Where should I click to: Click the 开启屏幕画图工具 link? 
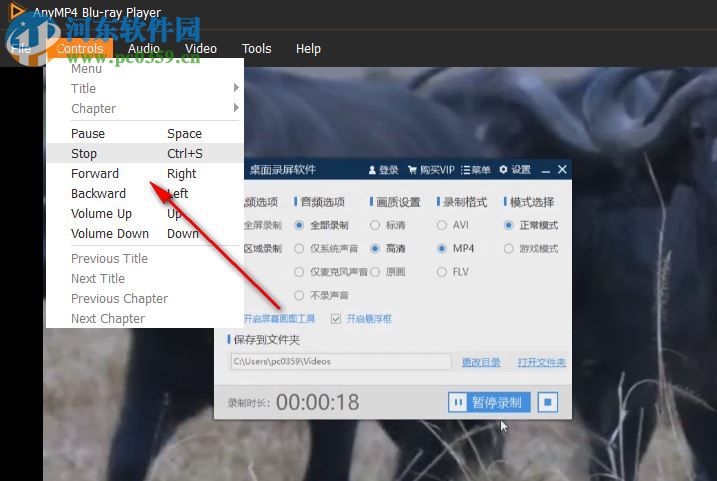pyautogui.click(x=279, y=319)
